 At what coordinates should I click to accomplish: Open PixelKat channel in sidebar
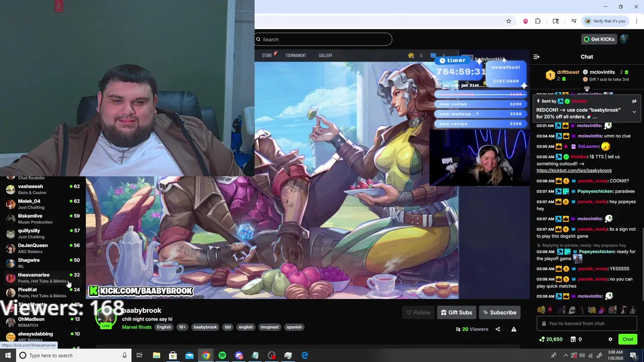click(43, 292)
